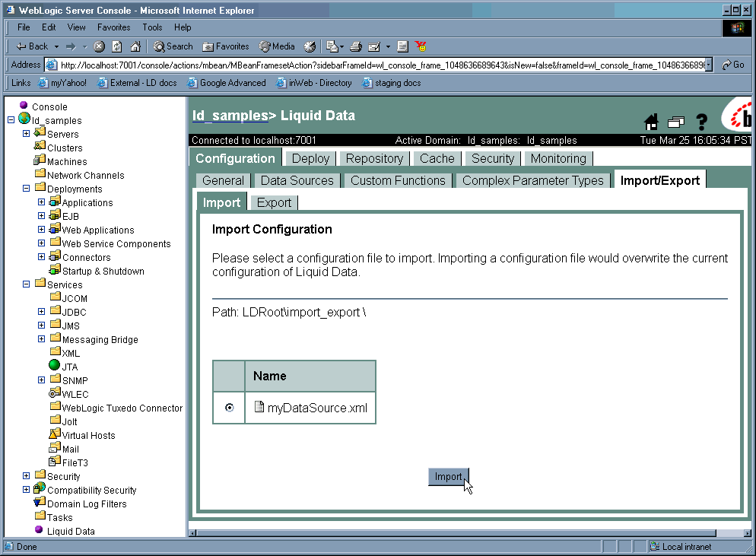This screenshot has height=556, width=756.
Task: Click the Go button
Action: coord(733,65)
